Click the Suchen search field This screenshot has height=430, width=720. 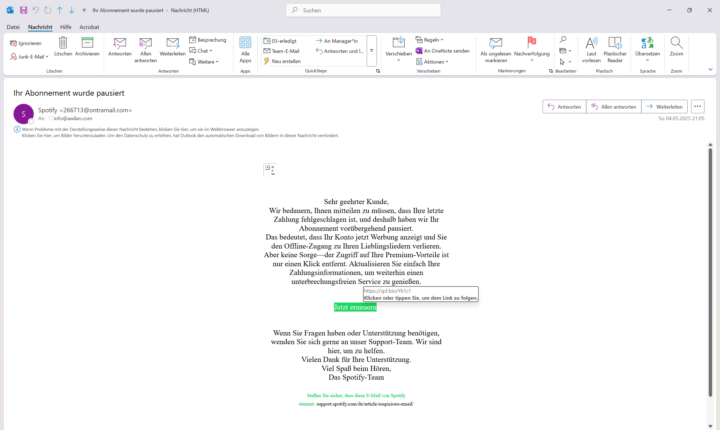pos(363,10)
